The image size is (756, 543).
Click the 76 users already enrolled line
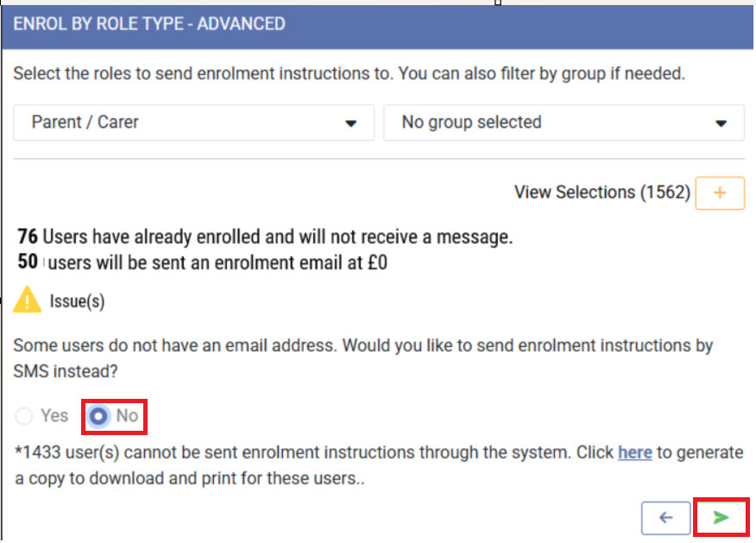coord(265,237)
